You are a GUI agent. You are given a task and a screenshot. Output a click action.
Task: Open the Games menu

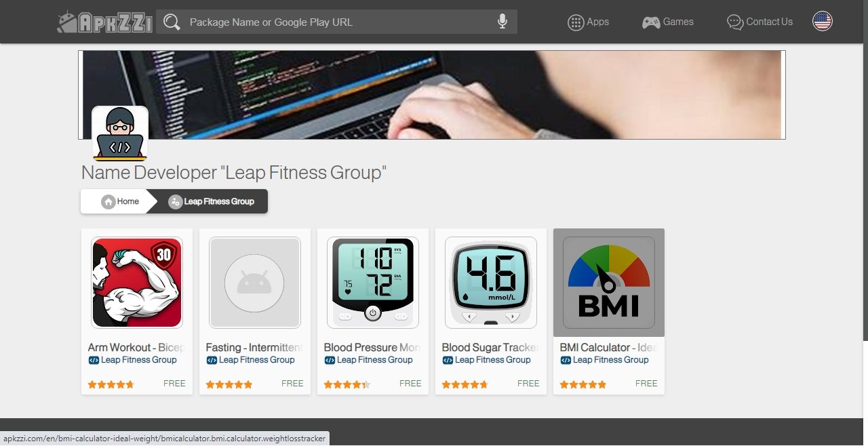[668, 22]
